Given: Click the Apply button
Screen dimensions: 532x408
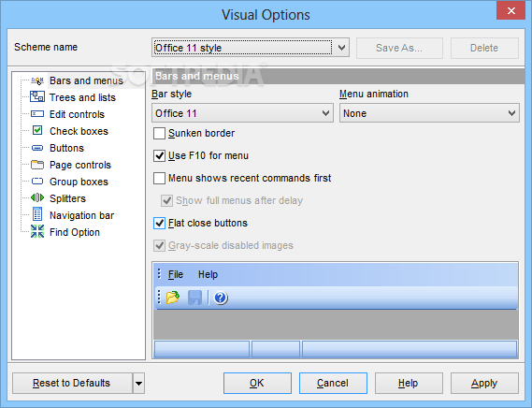Looking at the screenshot, I should tap(484, 383).
